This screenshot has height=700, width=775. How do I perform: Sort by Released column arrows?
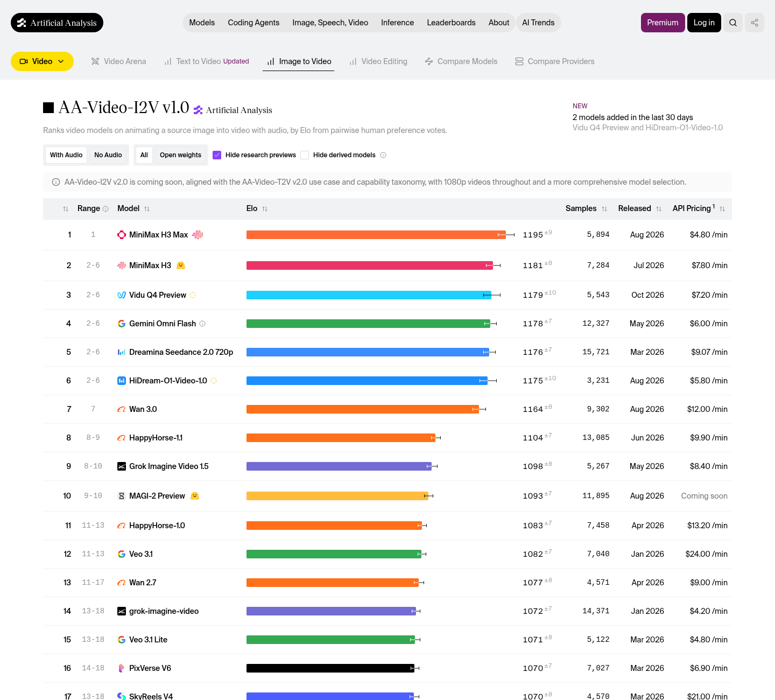(659, 209)
